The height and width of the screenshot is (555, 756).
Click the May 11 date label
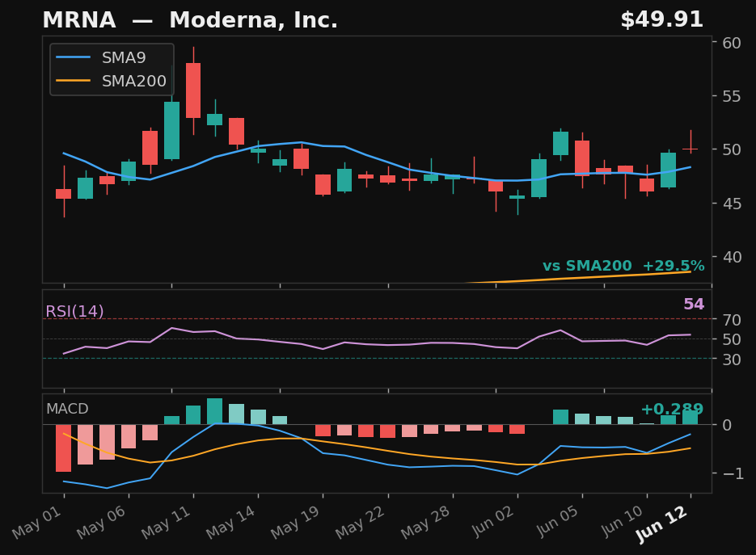[167, 522]
